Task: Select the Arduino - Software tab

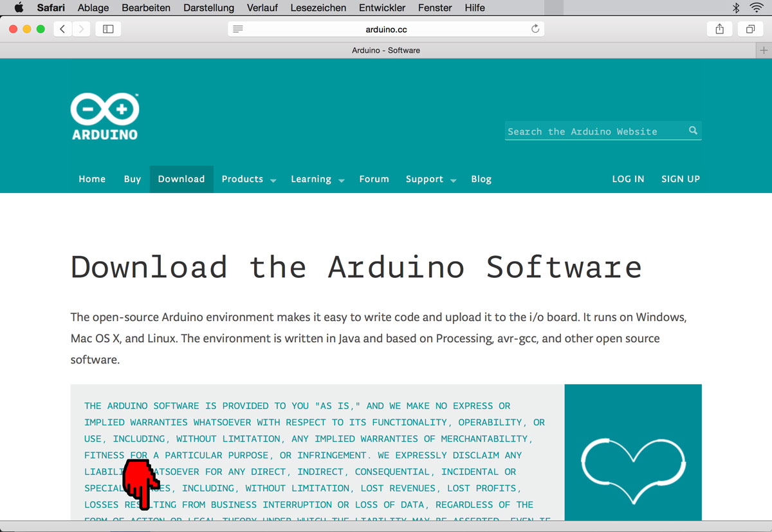Action: point(386,50)
